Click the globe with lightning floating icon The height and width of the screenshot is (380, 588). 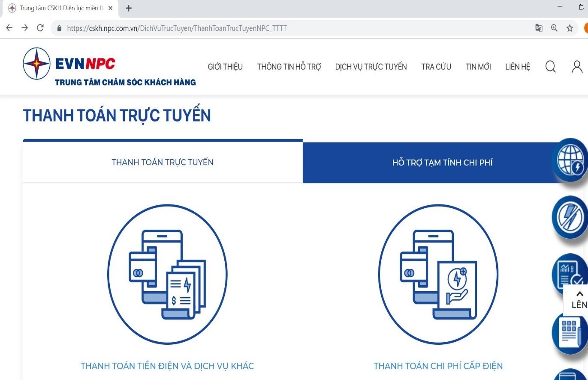pos(570,160)
